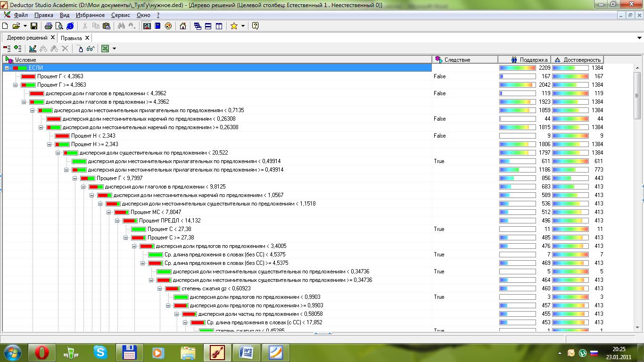644x362 pixels.
Task: Click the yellow star favorites icon
Action: 234,26
